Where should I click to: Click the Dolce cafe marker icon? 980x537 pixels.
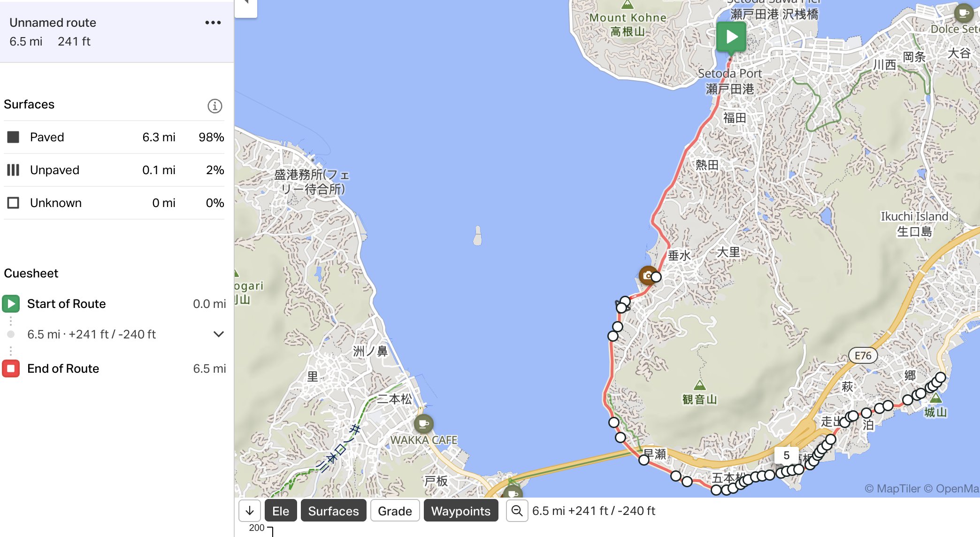[x=964, y=13]
